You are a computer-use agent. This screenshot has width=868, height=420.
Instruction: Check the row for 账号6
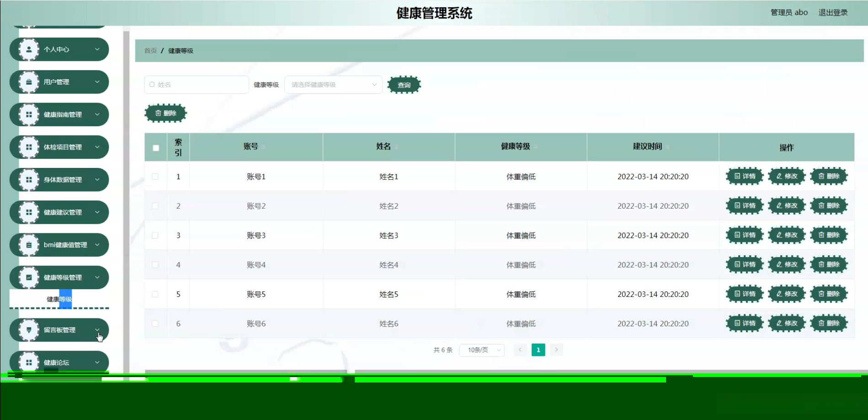coord(155,323)
